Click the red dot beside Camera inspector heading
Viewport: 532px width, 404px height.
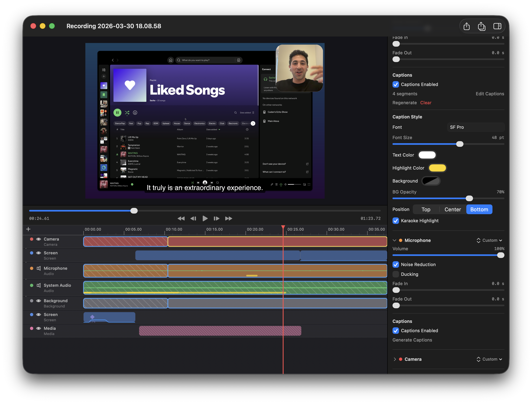pyautogui.click(x=401, y=359)
